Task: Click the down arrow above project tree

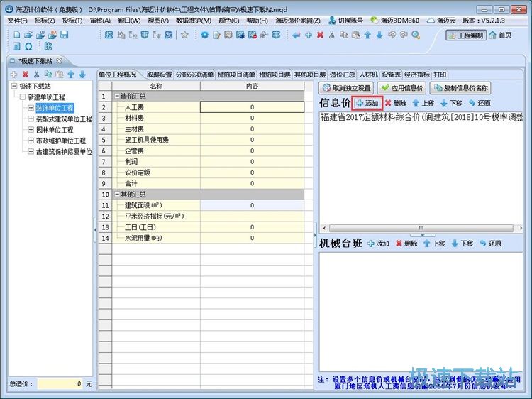Action: (82, 75)
